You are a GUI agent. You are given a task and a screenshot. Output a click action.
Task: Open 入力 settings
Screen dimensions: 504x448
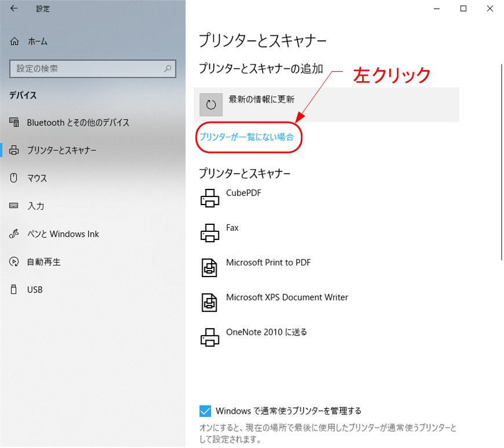tap(36, 206)
